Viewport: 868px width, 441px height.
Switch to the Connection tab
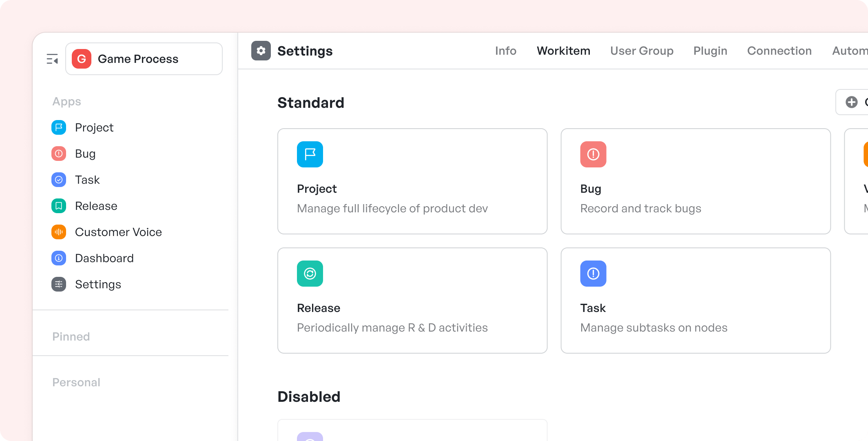point(779,51)
